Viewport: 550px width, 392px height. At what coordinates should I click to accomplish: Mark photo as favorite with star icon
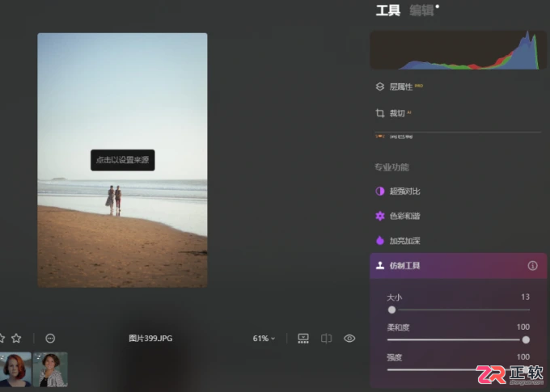16,339
